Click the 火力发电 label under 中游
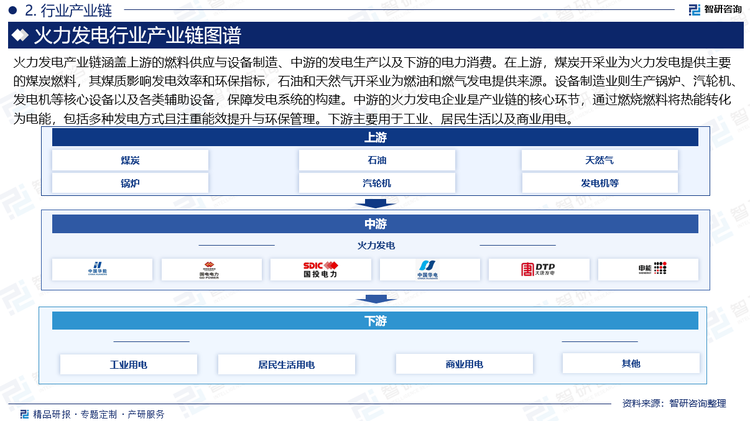The height and width of the screenshot is (421, 750). [x=376, y=245]
